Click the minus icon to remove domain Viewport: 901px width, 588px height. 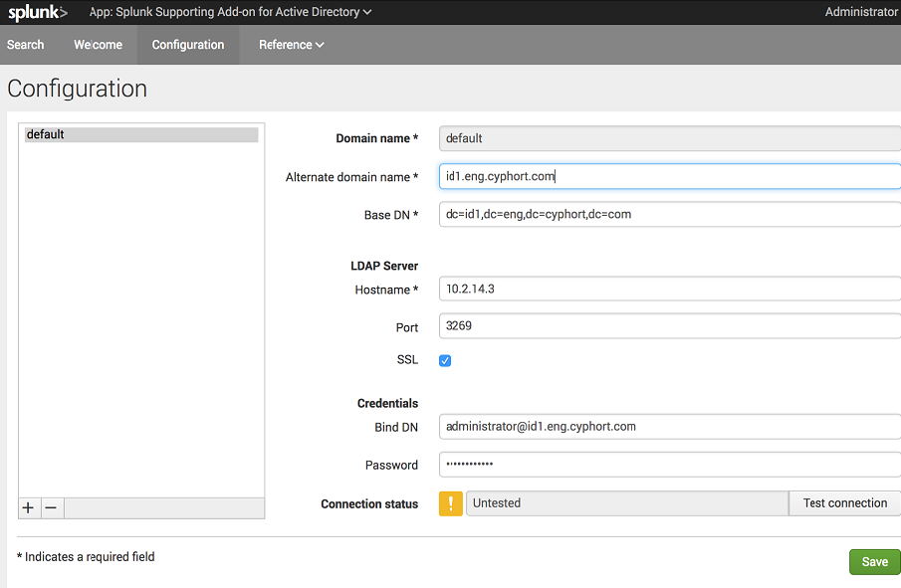click(x=51, y=507)
